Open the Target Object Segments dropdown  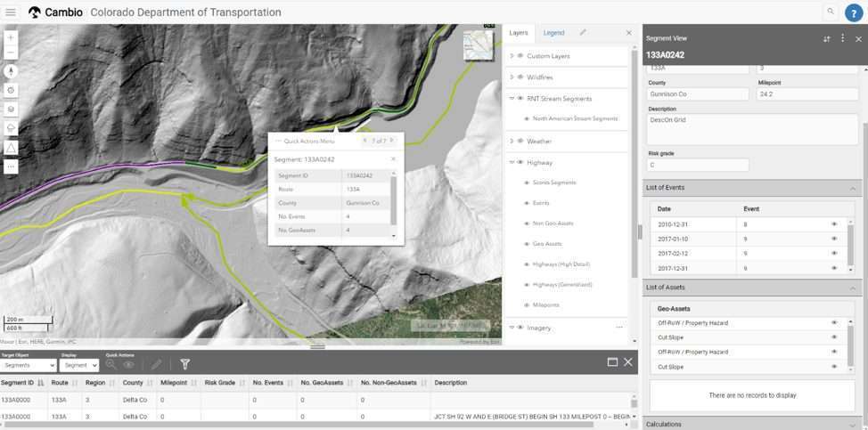[x=29, y=365]
